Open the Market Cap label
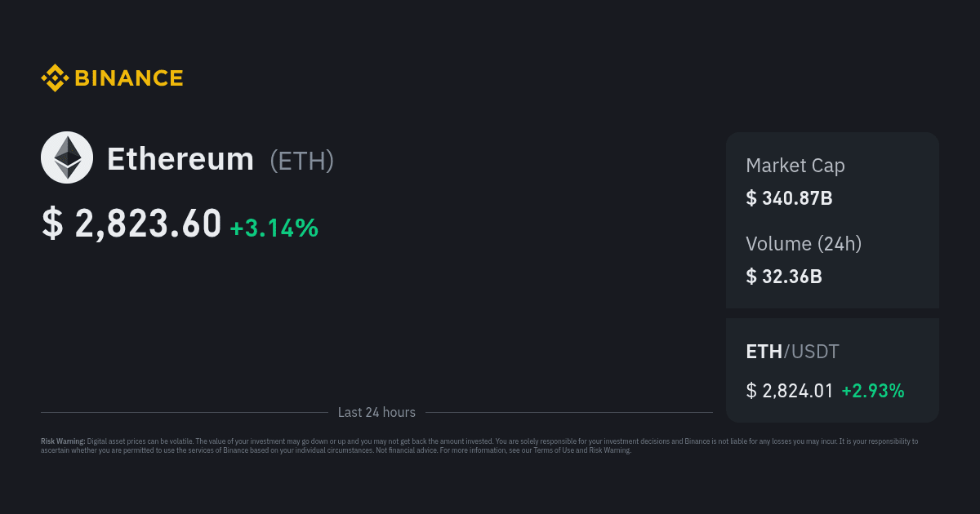The image size is (980, 514). (x=795, y=166)
